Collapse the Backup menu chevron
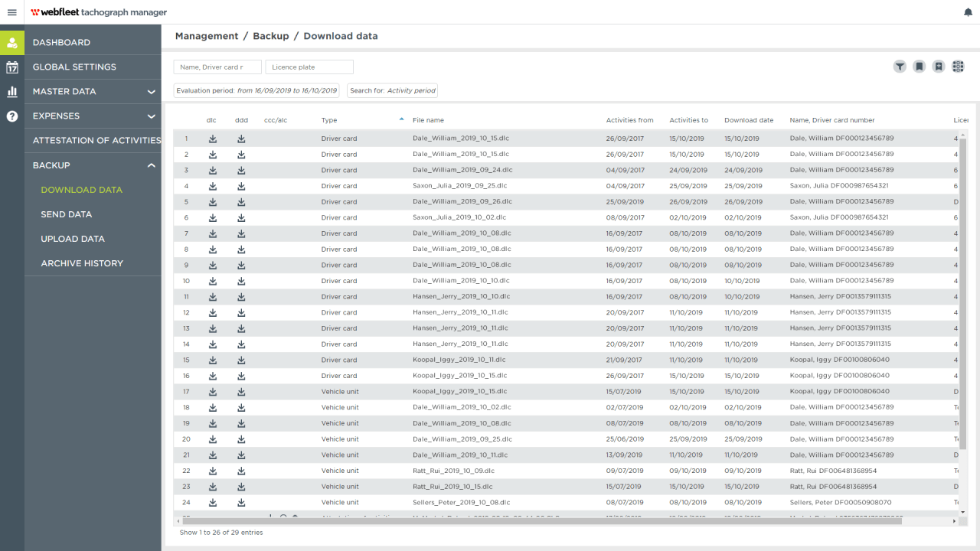Viewport: 980px width, 551px height. click(152, 165)
